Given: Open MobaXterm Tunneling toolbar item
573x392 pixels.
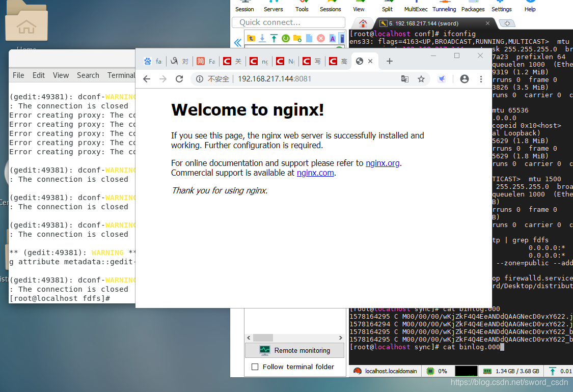Looking at the screenshot, I should tap(444, 6).
